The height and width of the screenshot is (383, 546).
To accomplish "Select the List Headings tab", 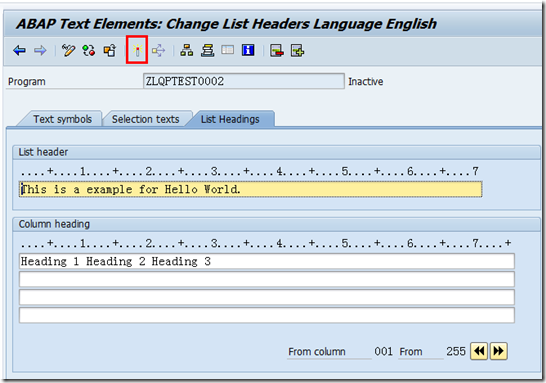I will (230, 119).
